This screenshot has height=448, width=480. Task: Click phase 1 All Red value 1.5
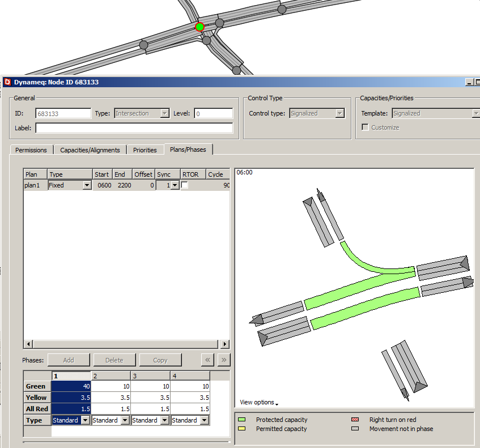click(71, 409)
